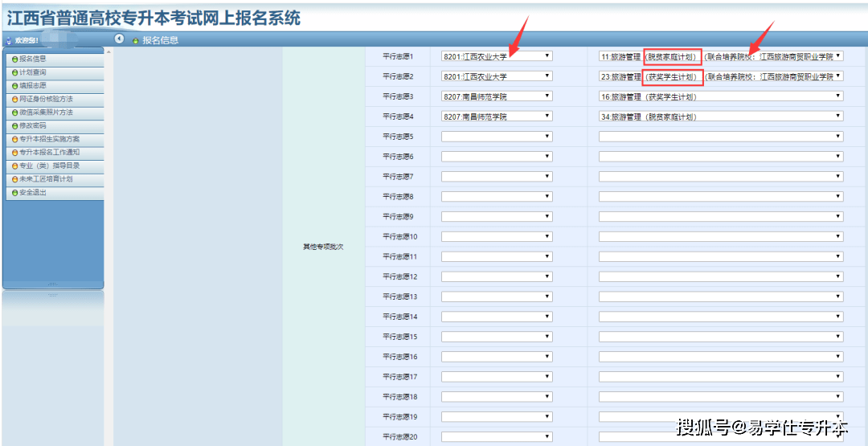Open the school dropdown for 平行志愿6
The height and width of the screenshot is (446, 868).
pyautogui.click(x=497, y=157)
